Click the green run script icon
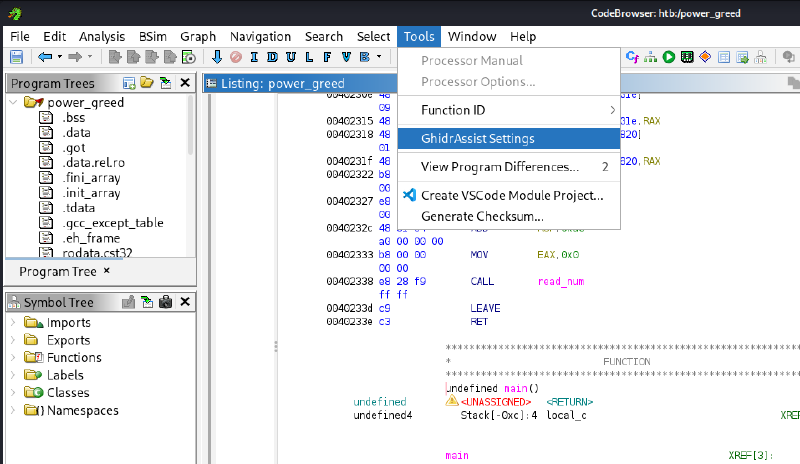The height and width of the screenshot is (464, 800). [x=669, y=57]
